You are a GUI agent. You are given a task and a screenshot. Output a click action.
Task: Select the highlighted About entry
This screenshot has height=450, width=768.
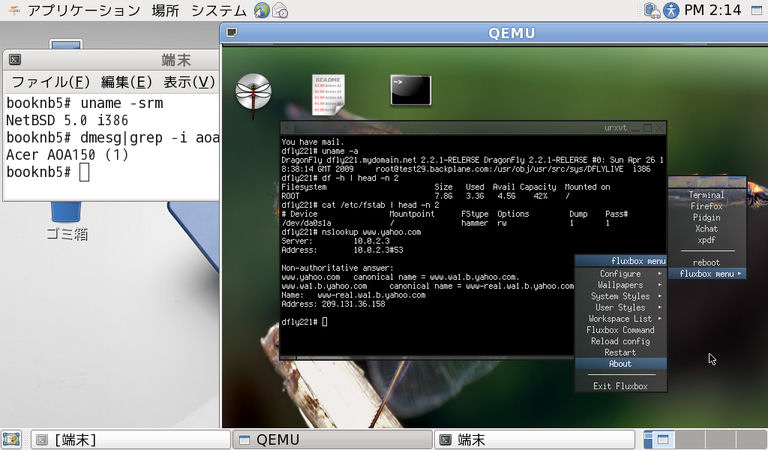621,364
